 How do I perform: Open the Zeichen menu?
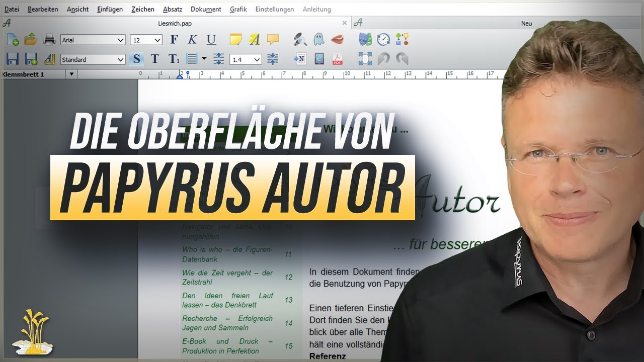point(143,9)
